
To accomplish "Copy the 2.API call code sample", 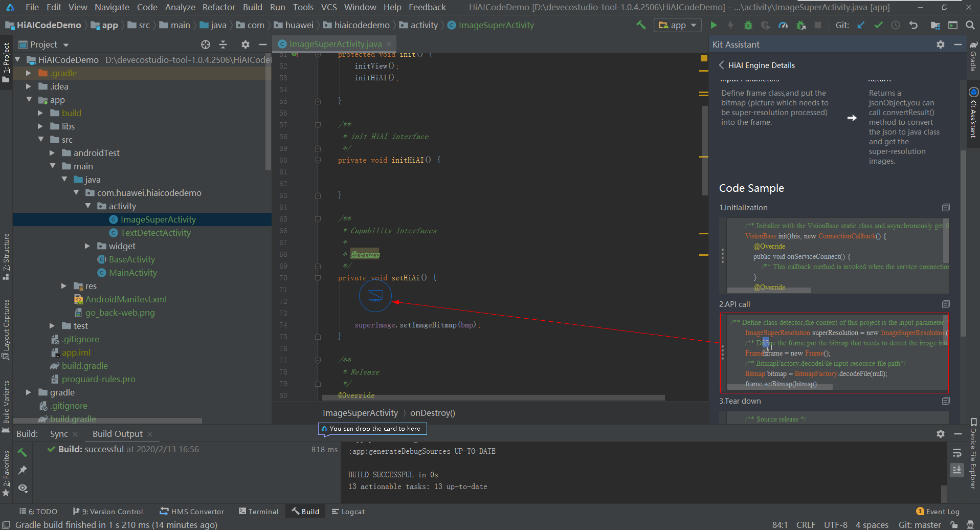I will click(x=946, y=304).
